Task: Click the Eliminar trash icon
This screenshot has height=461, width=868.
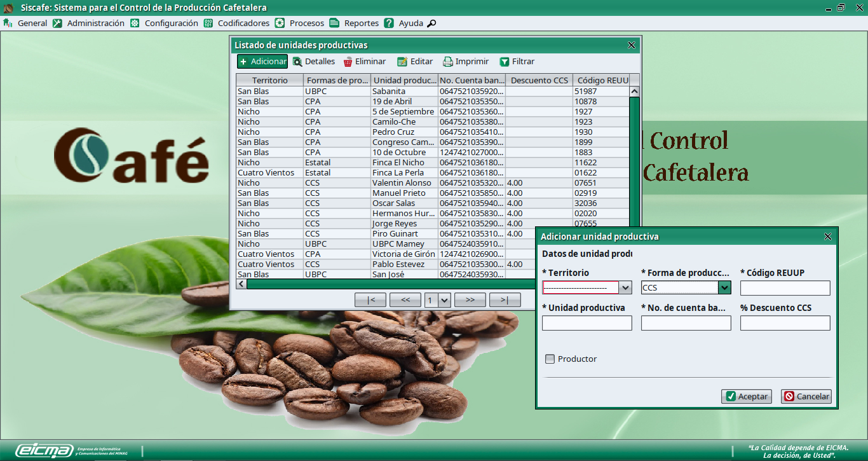Action: (x=348, y=62)
